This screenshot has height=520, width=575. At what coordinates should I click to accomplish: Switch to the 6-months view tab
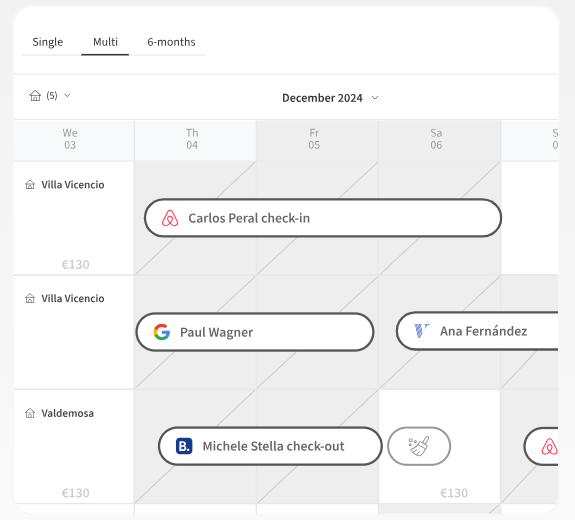171,42
